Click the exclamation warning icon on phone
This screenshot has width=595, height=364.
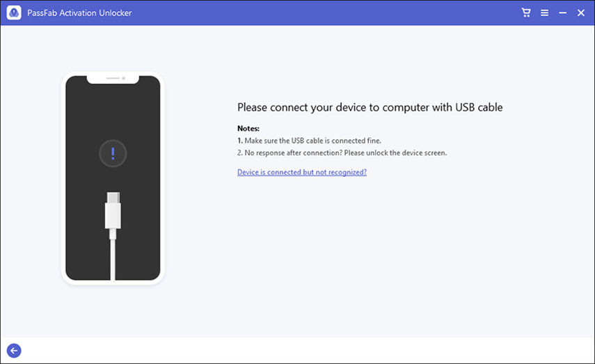pyautogui.click(x=113, y=152)
